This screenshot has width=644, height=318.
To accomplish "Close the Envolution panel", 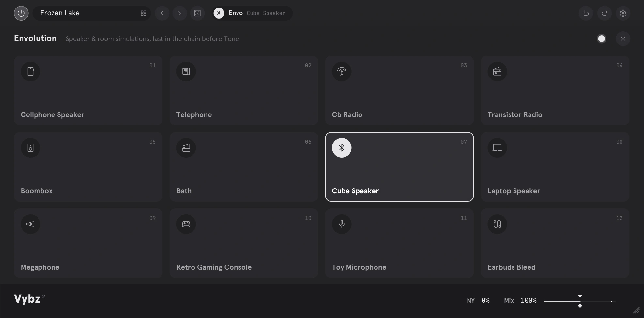I will pyautogui.click(x=623, y=39).
